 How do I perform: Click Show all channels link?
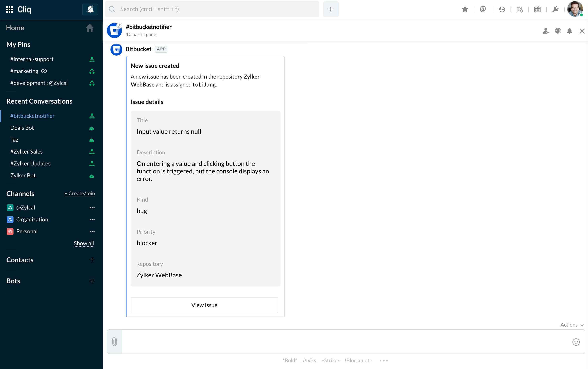84,243
